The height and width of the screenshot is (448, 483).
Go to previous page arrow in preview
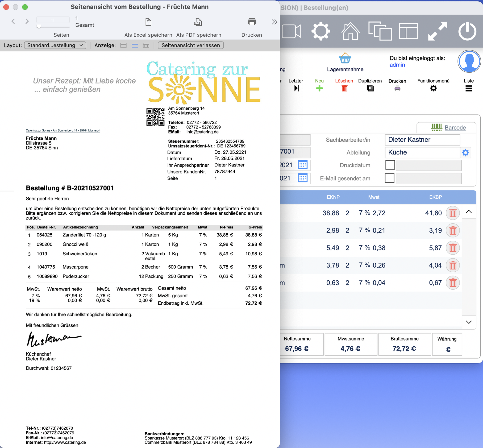click(x=13, y=21)
